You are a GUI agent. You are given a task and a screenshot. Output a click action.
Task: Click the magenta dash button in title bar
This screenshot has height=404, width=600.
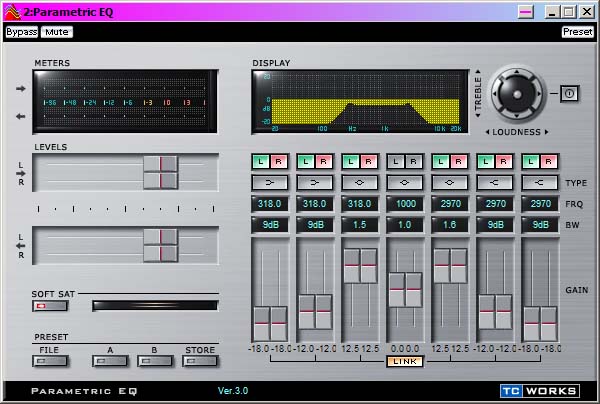point(526,12)
